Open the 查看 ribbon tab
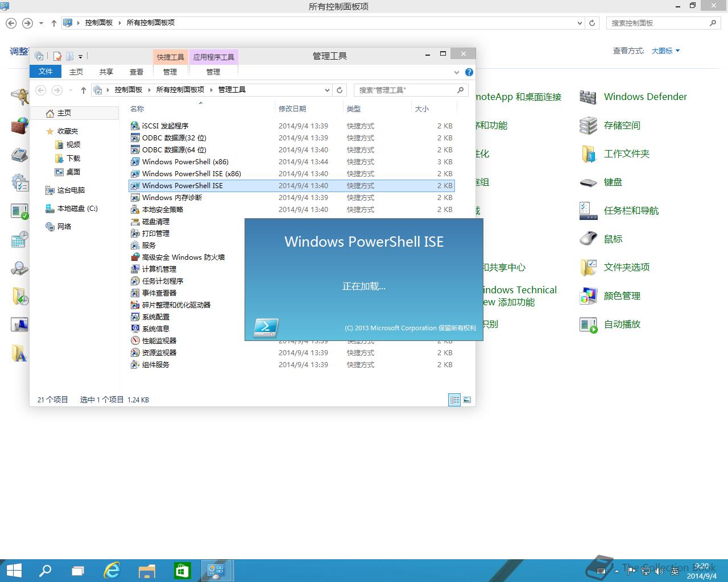Image resolution: width=728 pixels, height=582 pixels. click(136, 72)
